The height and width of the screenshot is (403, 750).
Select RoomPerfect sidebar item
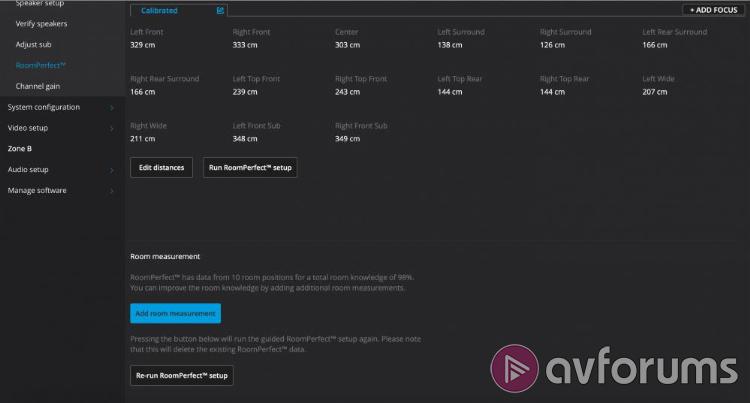point(40,65)
